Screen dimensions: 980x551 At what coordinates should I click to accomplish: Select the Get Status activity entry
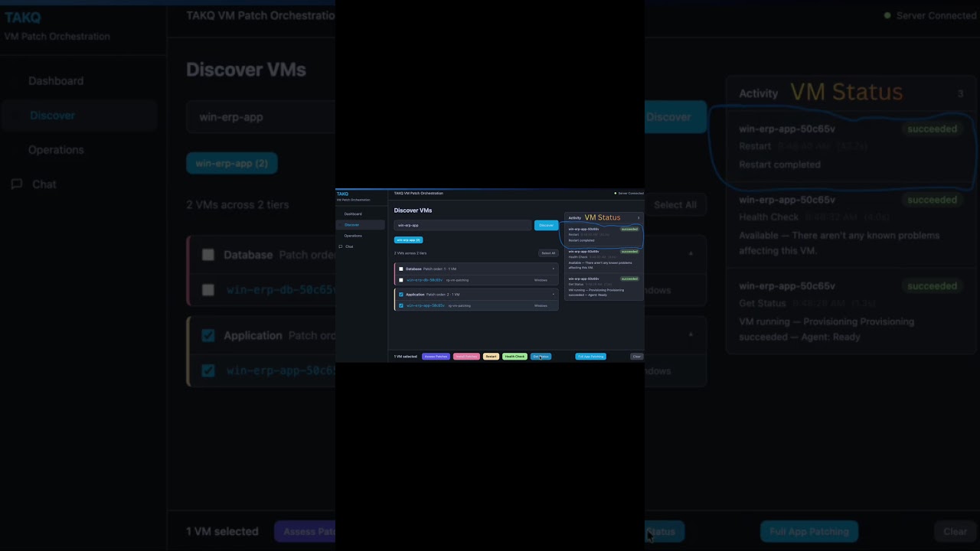coord(603,286)
